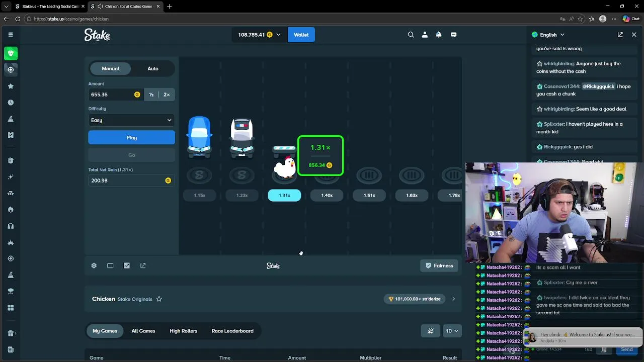Pop out the chat panel

coord(620,35)
